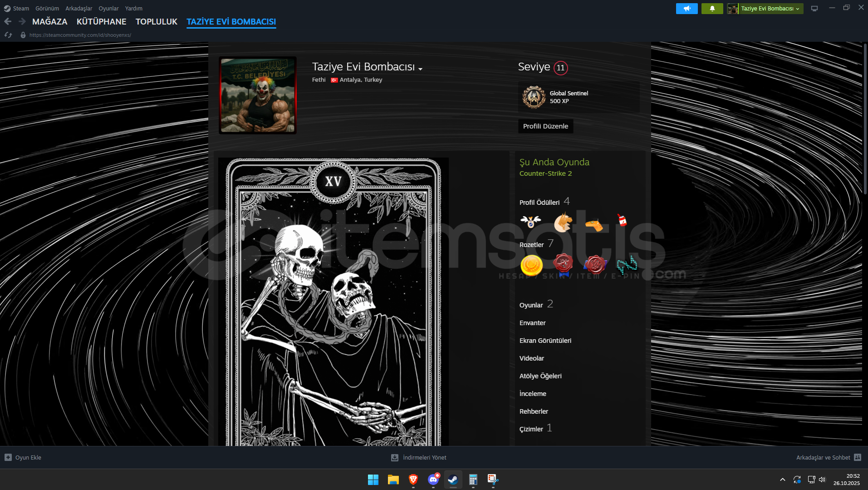Viewport: 868px width, 490px height.
Task: Show hidden system tray icons
Action: [x=783, y=480]
